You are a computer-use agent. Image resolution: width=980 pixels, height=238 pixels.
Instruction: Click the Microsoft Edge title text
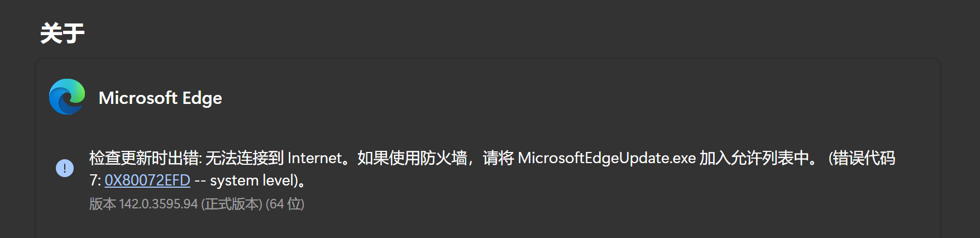160,98
